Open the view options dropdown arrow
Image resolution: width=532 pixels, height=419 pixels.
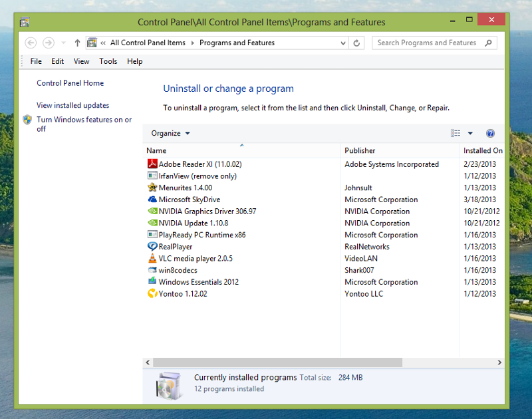click(470, 133)
